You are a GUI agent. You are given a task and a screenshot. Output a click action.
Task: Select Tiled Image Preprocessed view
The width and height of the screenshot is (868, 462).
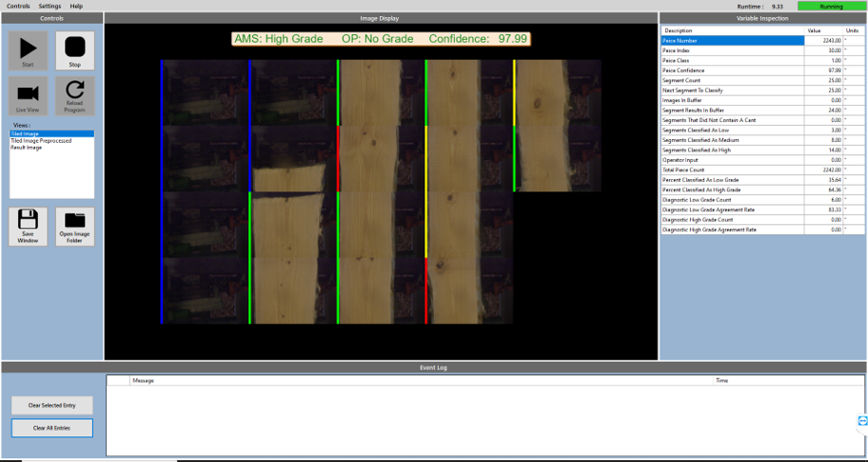[x=52, y=141]
